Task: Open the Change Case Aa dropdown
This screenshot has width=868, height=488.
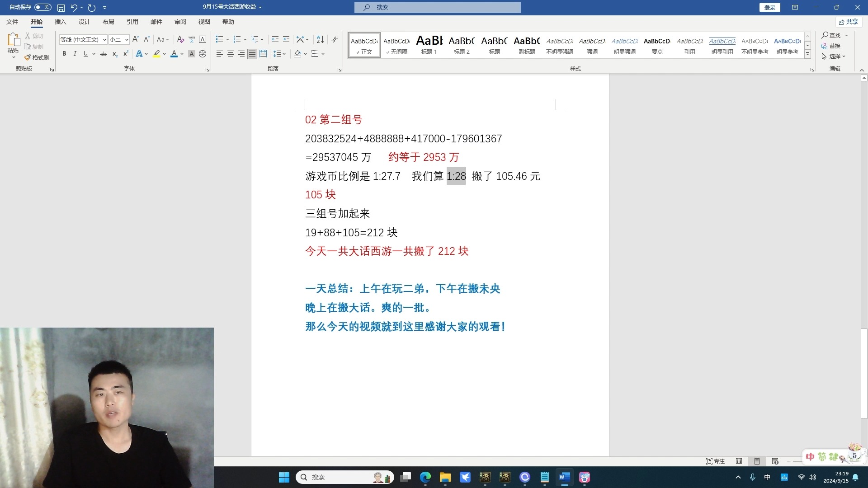Action: pyautogui.click(x=163, y=39)
